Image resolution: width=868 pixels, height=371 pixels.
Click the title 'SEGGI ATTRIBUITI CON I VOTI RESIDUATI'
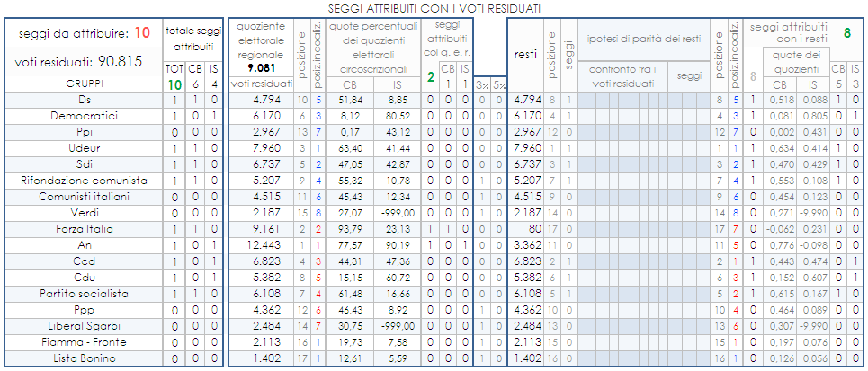click(434, 8)
